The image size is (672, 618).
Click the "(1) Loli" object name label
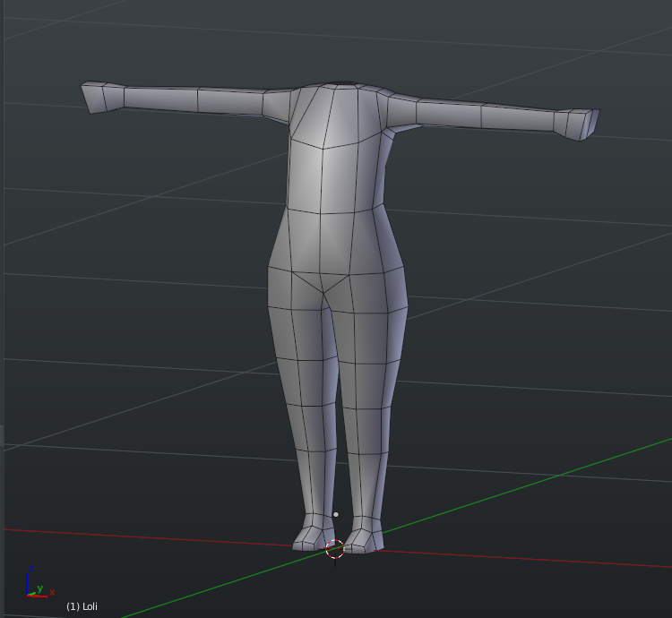[x=82, y=606]
